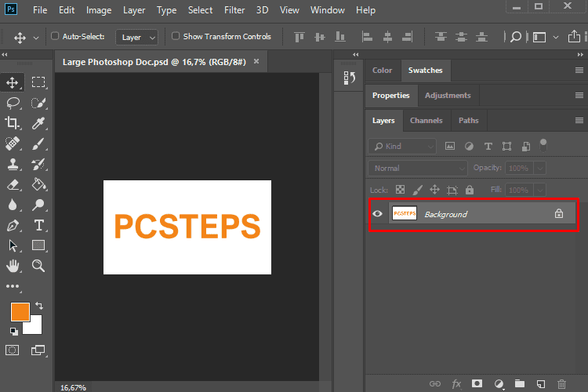Click the Share icon in options bar
This screenshot has height=392, width=588.
pos(574,36)
